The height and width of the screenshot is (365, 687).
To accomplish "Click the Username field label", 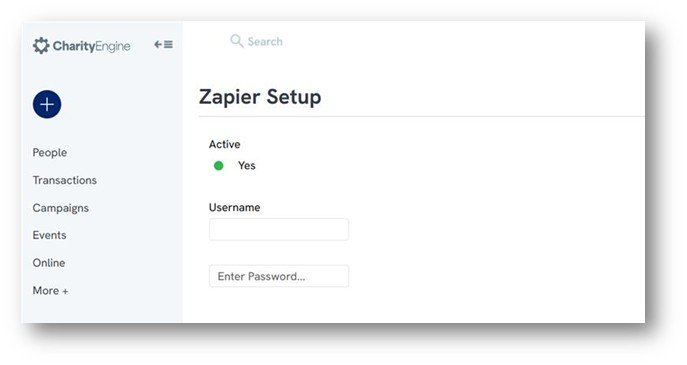I will click(x=234, y=207).
